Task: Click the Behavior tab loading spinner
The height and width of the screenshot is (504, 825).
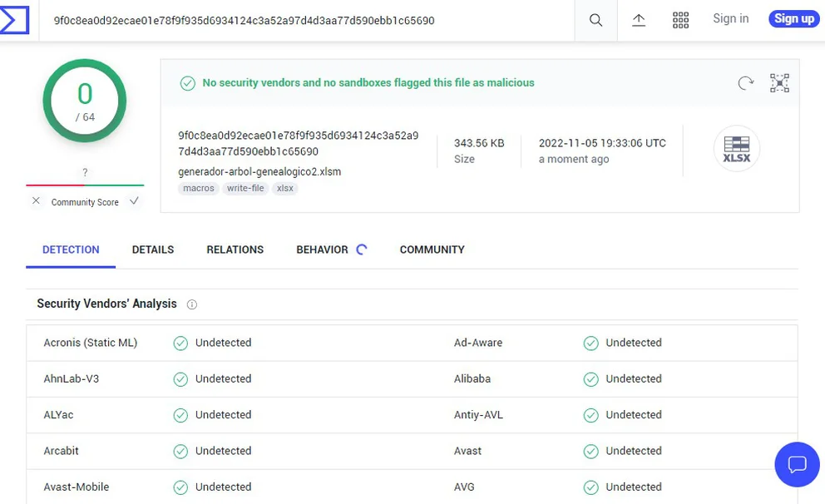Action: [362, 250]
